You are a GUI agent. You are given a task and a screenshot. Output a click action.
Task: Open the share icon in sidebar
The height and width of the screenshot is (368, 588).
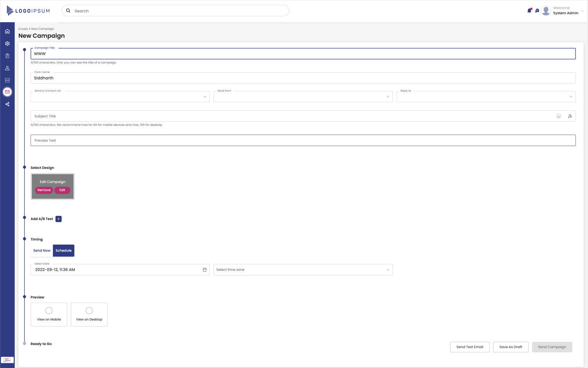[7, 104]
